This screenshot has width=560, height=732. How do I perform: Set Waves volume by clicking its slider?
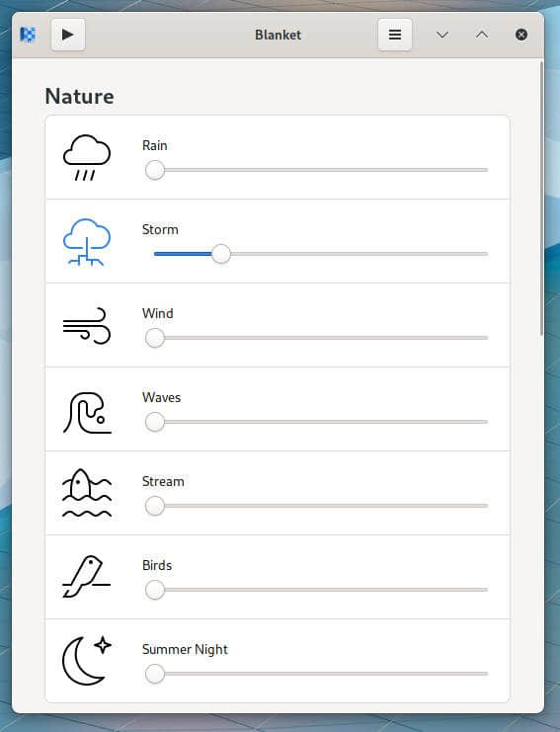click(x=316, y=422)
